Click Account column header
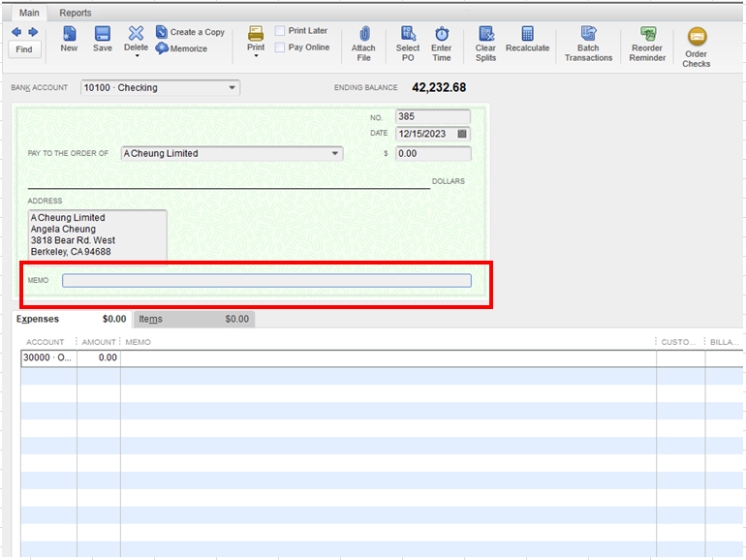746x560 pixels. tap(46, 342)
